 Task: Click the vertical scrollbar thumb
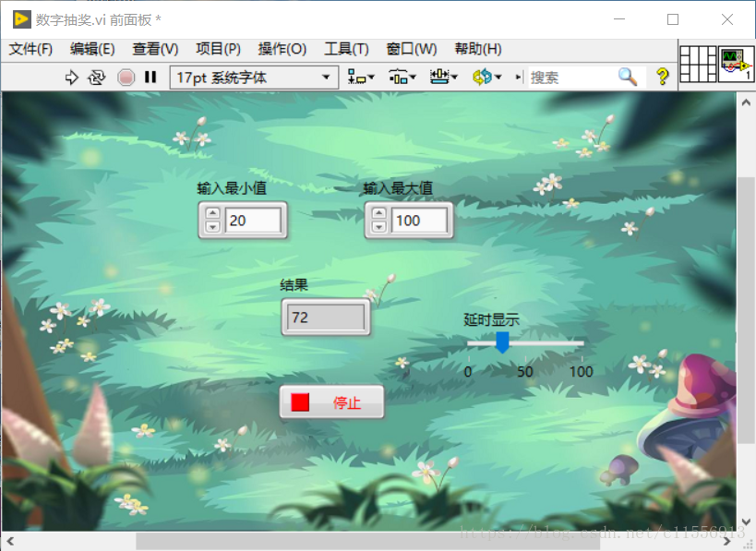746,309
